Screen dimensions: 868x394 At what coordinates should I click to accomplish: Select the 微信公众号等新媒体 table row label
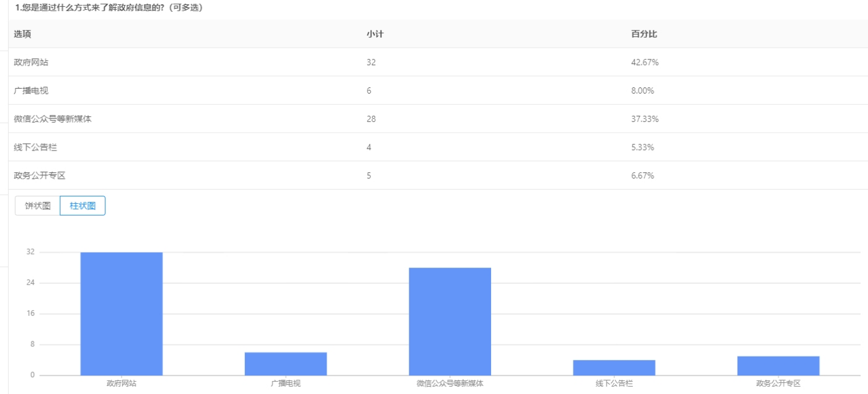coord(53,119)
